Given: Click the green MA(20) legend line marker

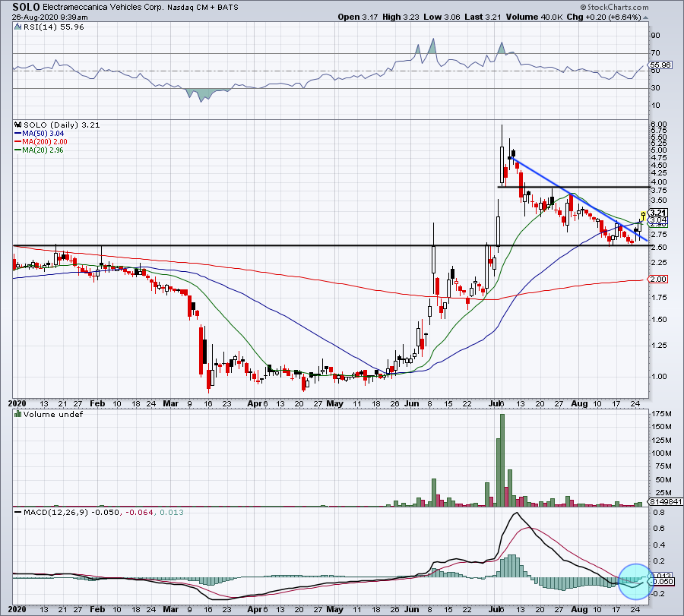Looking at the screenshot, I should pyautogui.click(x=18, y=150).
